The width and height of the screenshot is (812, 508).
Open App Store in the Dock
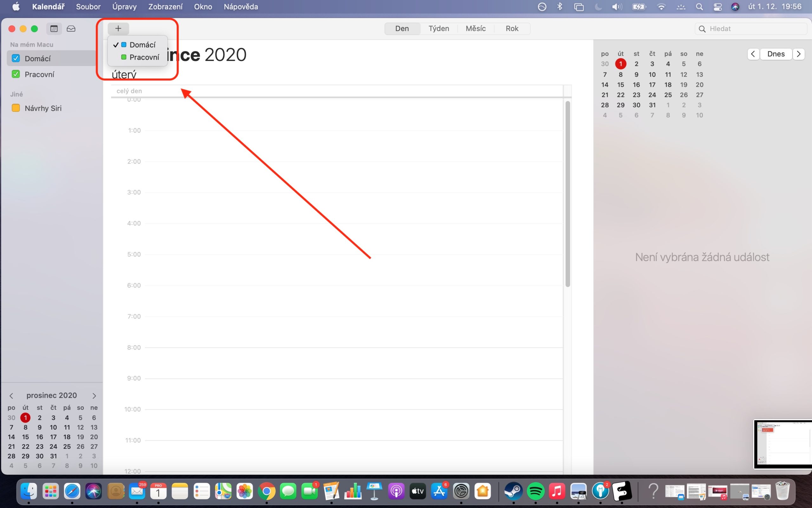tap(439, 491)
